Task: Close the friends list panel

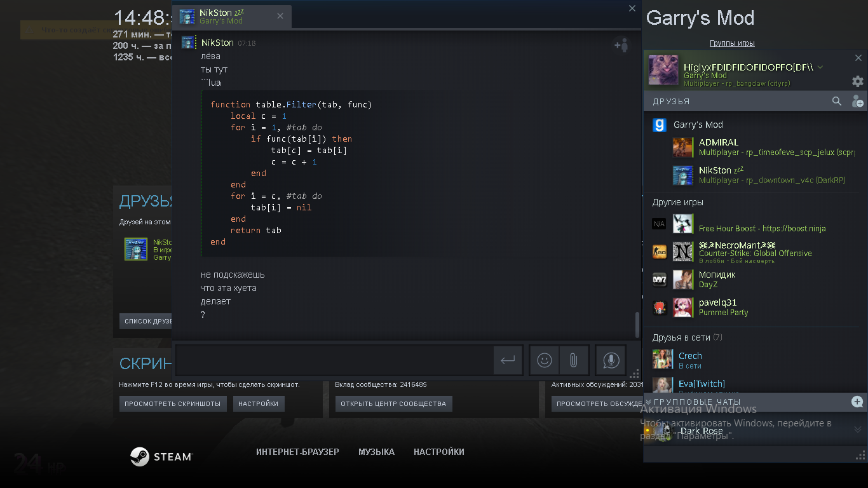Action: [858, 58]
